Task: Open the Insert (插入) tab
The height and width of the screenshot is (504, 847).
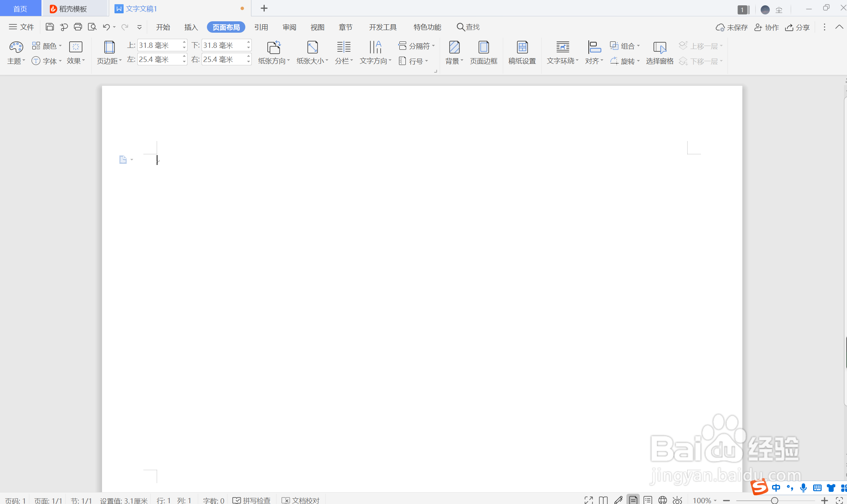Action: (x=191, y=27)
